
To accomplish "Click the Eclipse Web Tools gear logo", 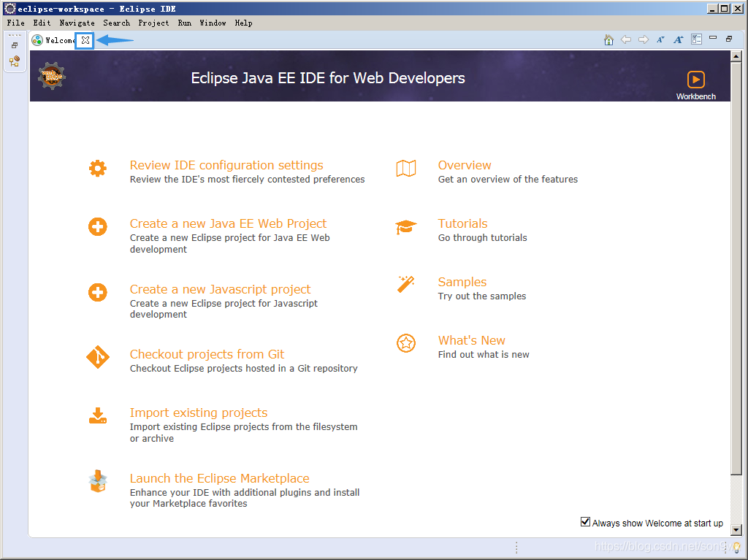I will [x=52, y=77].
